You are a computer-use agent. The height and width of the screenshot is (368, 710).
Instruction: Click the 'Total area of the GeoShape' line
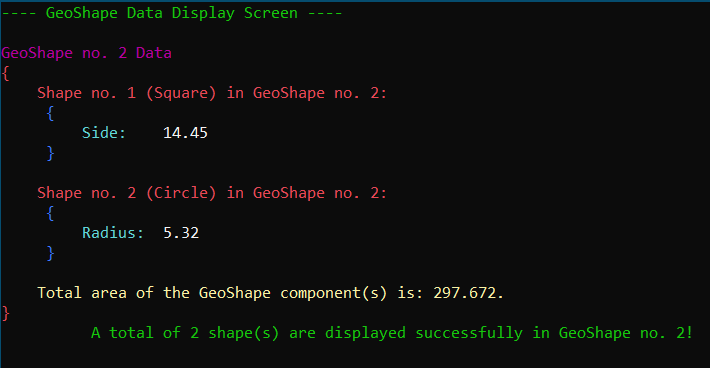pyautogui.click(x=270, y=293)
